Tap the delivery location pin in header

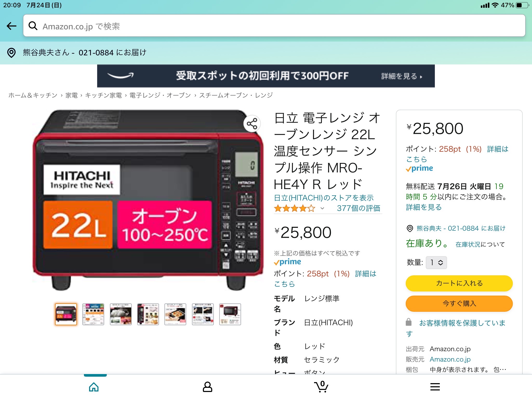(11, 53)
